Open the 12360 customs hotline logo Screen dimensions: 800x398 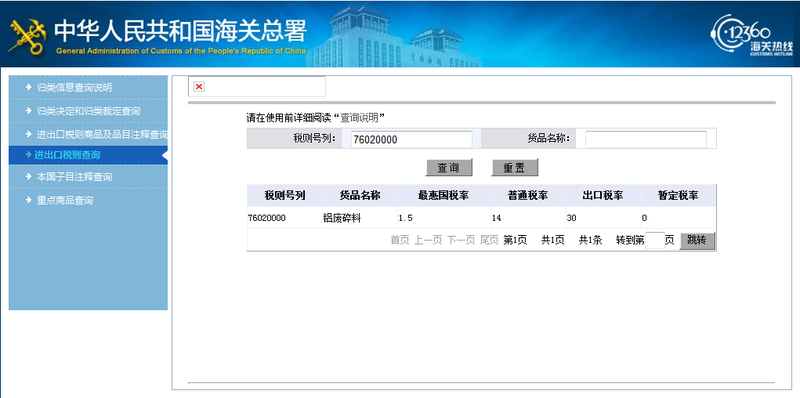click(753, 35)
